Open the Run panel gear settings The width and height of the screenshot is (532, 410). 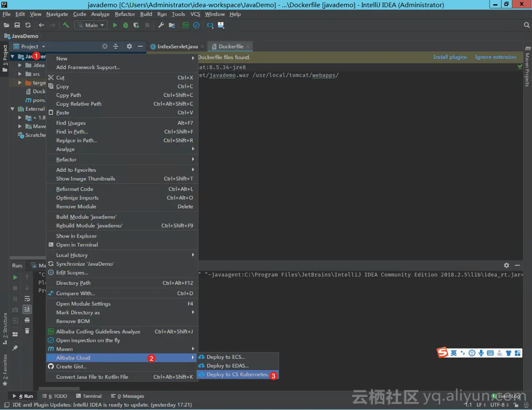click(506, 265)
